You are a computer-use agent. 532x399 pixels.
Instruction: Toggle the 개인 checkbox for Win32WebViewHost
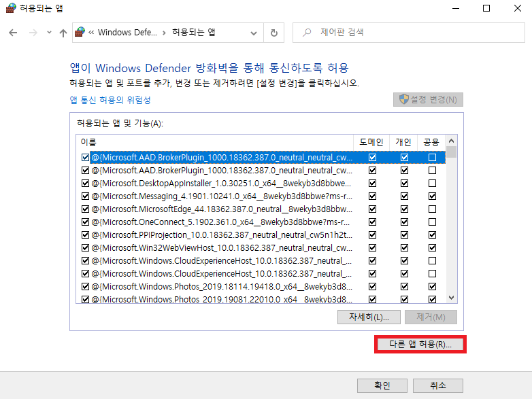click(x=404, y=248)
